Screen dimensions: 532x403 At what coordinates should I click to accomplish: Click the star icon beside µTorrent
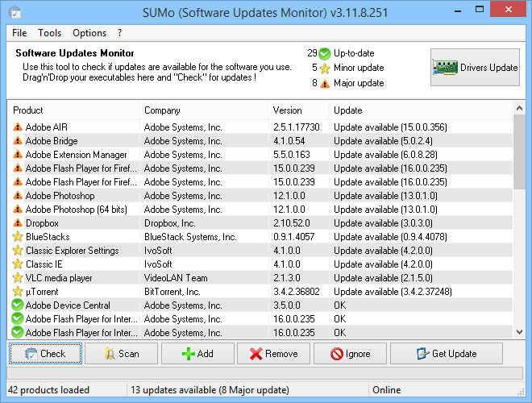pyautogui.click(x=18, y=292)
